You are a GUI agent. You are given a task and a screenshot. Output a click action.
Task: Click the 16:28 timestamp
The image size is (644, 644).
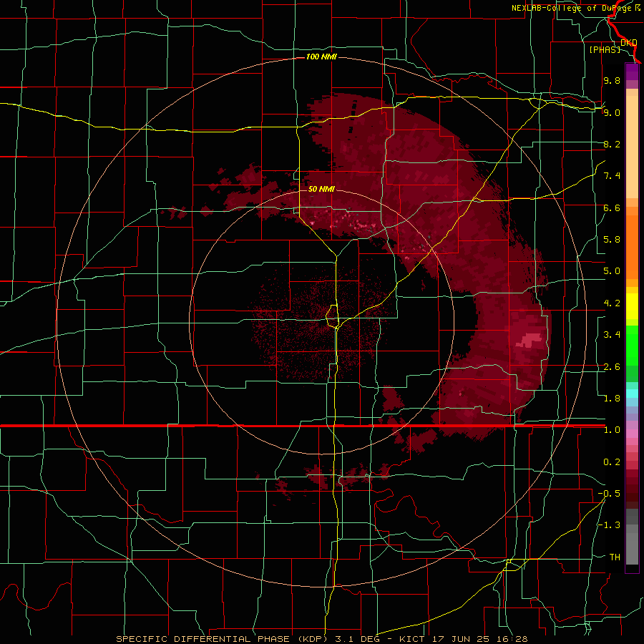(513, 639)
